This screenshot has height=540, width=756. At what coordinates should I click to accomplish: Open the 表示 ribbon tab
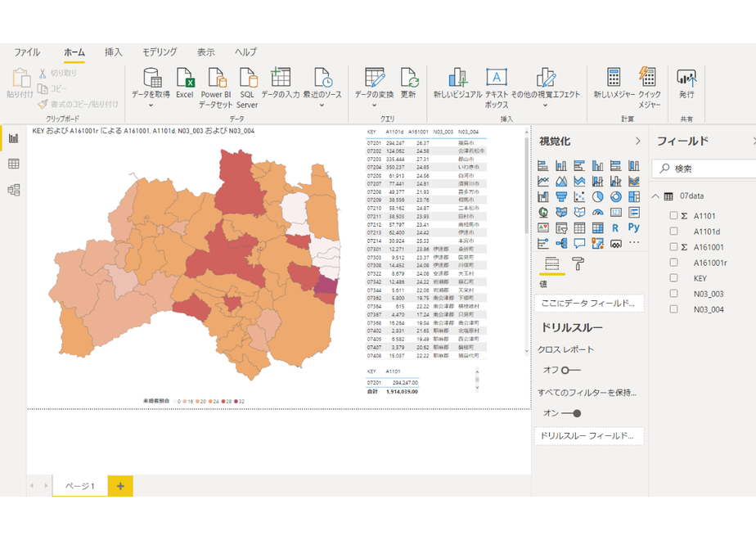coord(206,52)
